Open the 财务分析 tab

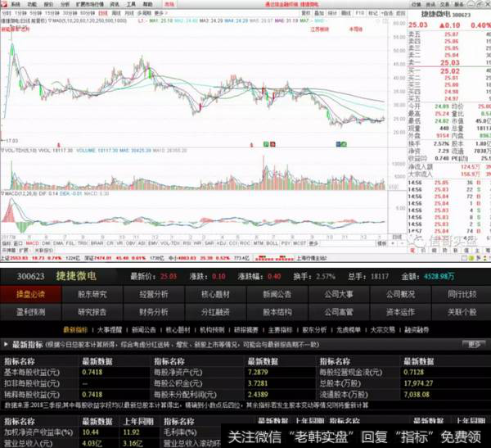click(154, 312)
